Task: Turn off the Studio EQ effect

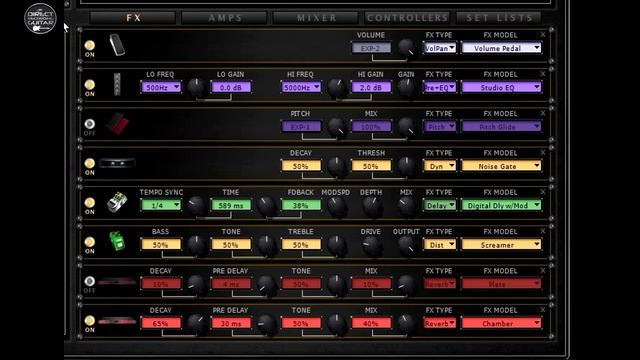Action: click(x=89, y=84)
